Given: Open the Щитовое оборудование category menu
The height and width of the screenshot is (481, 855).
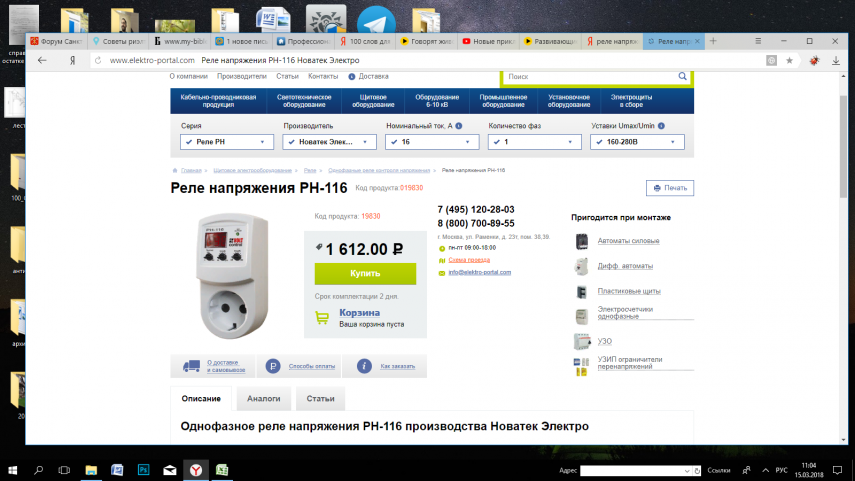Looking at the screenshot, I should click(373, 101).
